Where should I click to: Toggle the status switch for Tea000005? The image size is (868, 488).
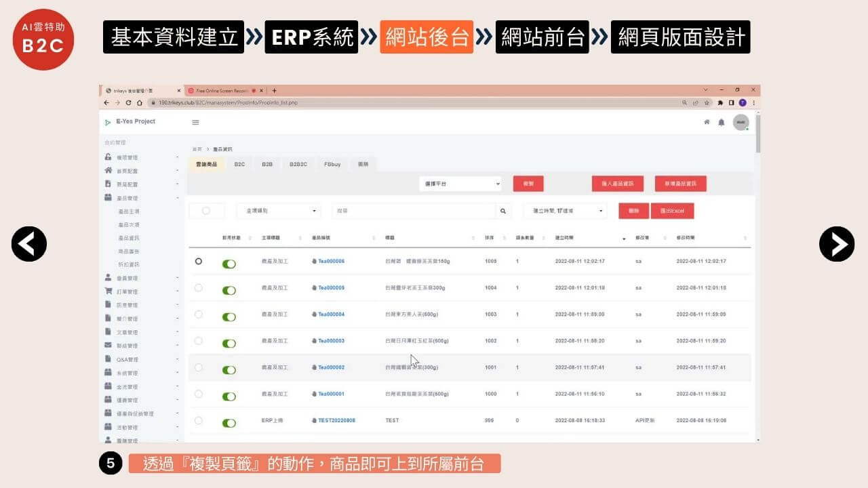[x=229, y=290]
